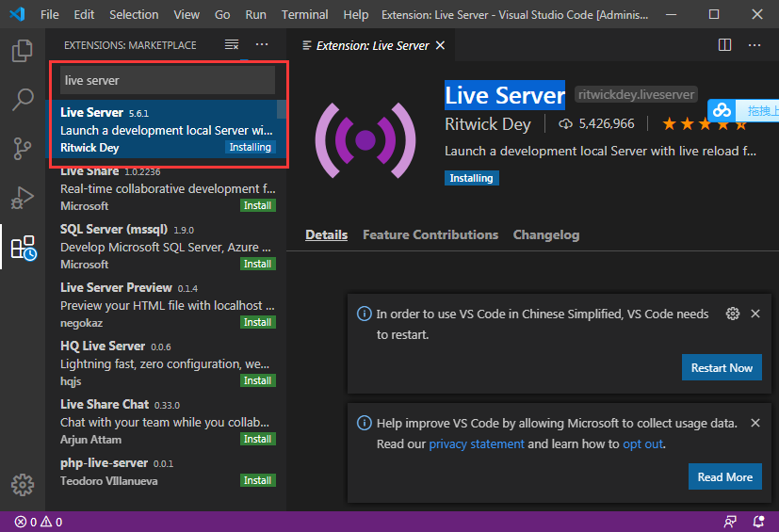The height and width of the screenshot is (532, 779).
Task: Open the Help menu
Action: tap(356, 14)
